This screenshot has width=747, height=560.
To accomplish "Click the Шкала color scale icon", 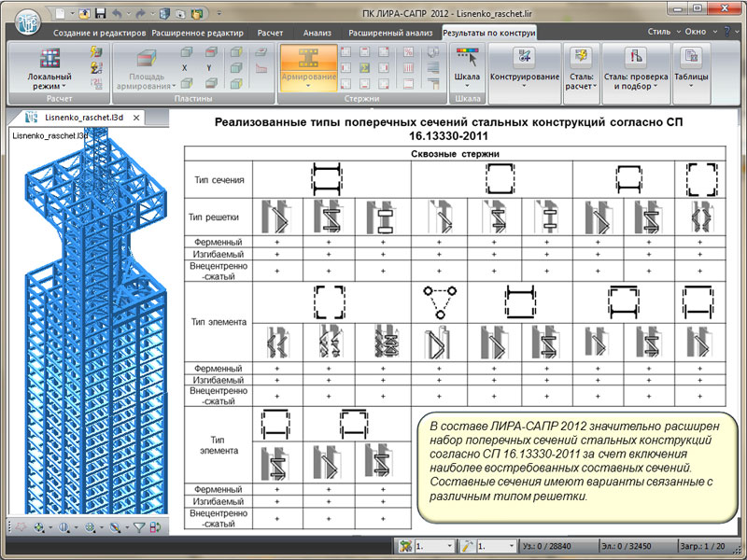I will [466, 56].
